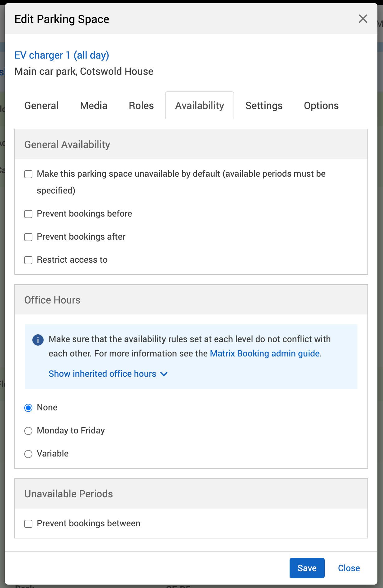This screenshot has height=588, width=383.
Task: Switch to the General tab
Action: click(x=41, y=106)
